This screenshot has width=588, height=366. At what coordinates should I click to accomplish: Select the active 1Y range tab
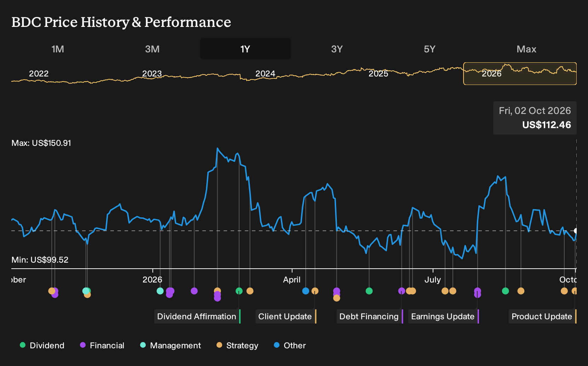click(245, 49)
